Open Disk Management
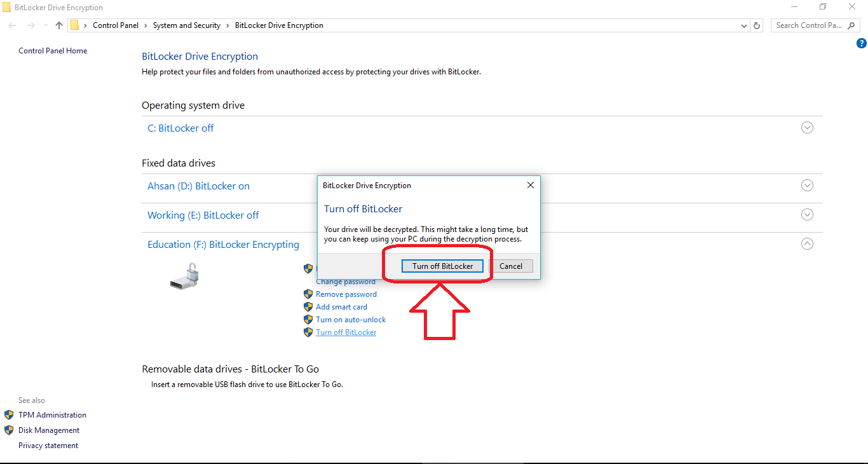 click(49, 430)
